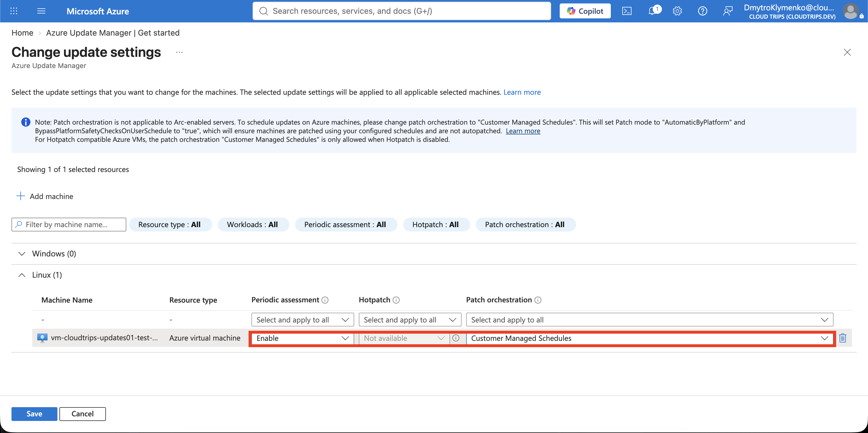This screenshot has width=868, height=433.
Task: Click the Machine Name column header
Action: tap(67, 300)
